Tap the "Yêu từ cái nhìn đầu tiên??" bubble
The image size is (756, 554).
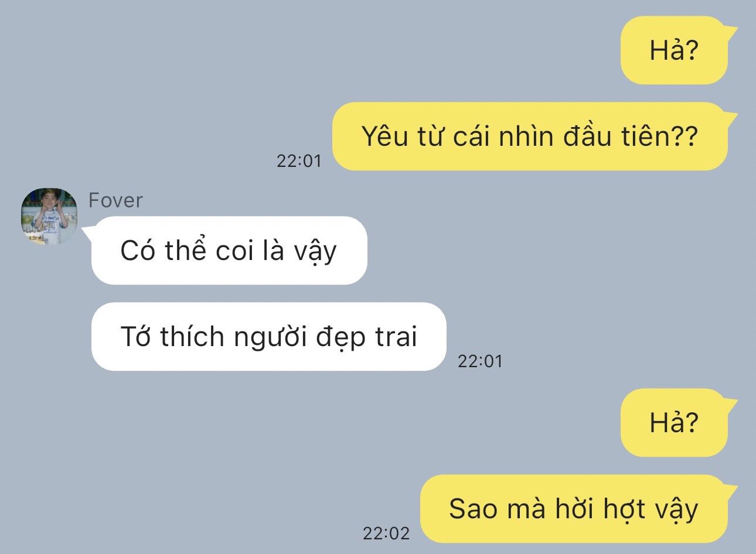(x=530, y=136)
